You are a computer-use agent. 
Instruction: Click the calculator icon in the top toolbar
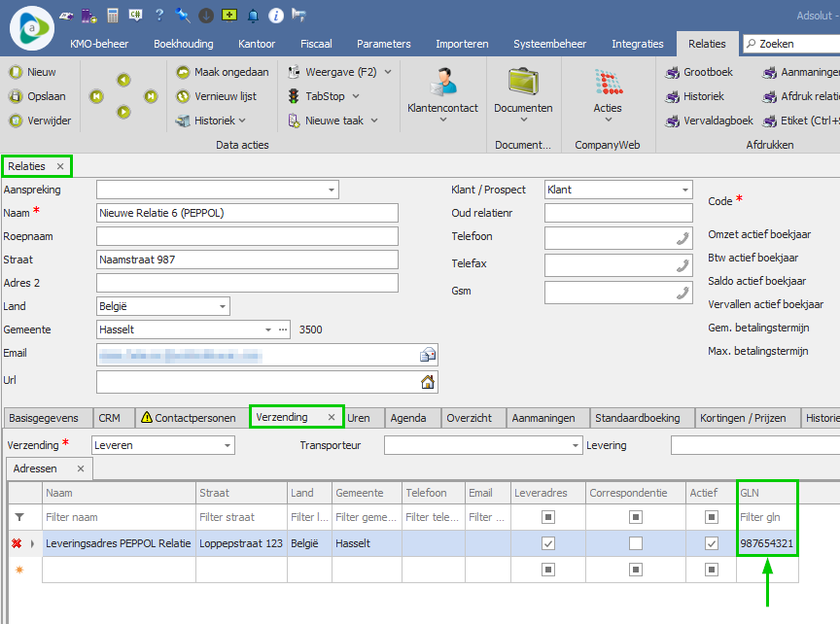[x=113, y=16]
